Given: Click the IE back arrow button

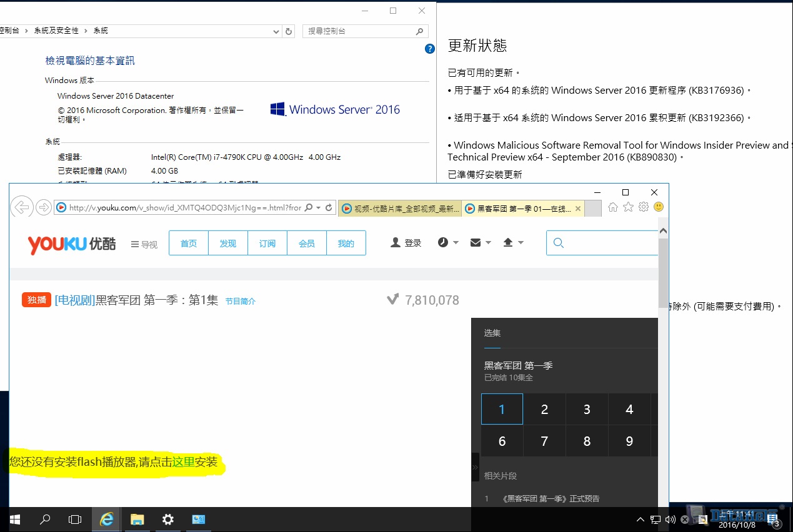Looking at the screenshot, I should (x=21, y=207).
